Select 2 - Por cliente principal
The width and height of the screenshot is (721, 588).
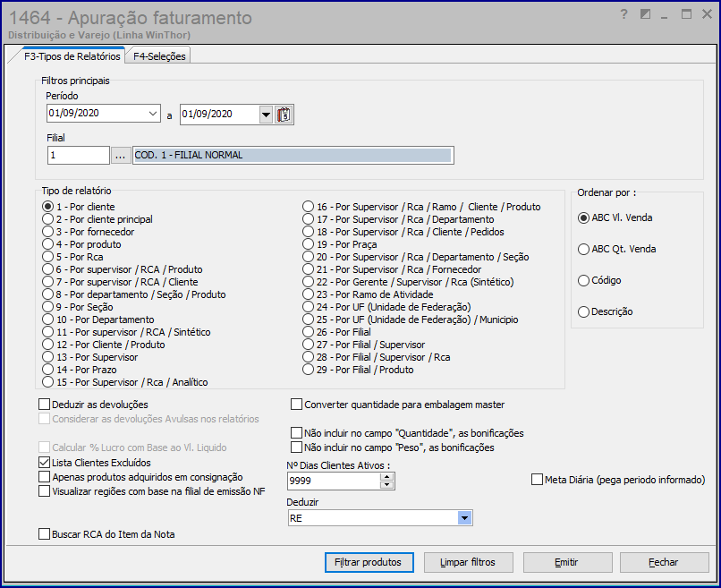[x=97, y=219]
